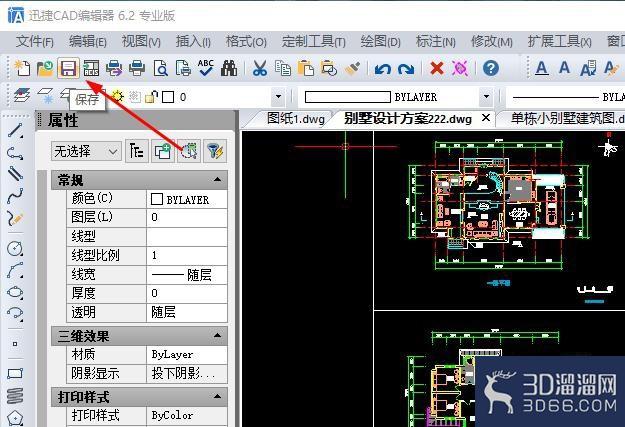Viewport: 625px width, 427px height.
Task: Toggle the layer lock padlock icon
Action: [151, 96]
